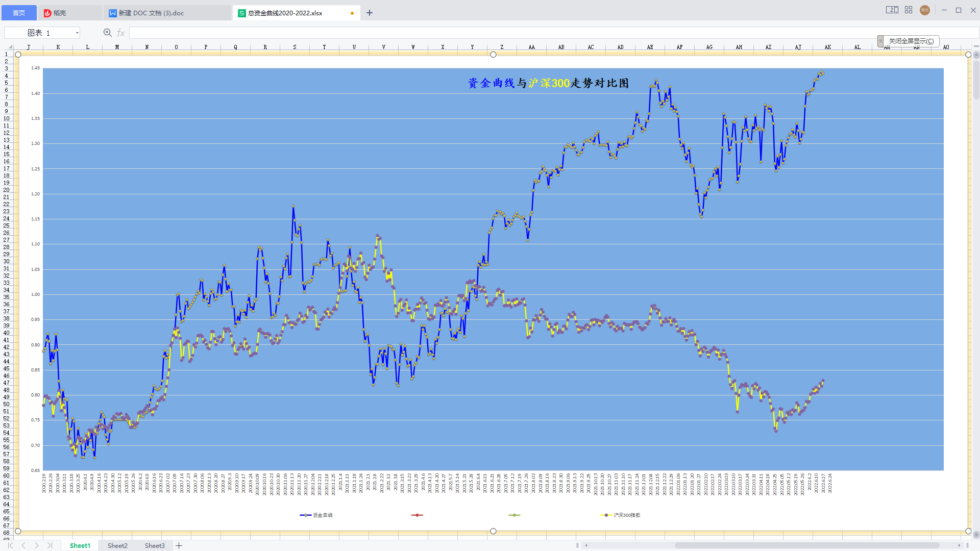This screenshot has width=980, height=551.
Task: Click the 沪深300指数 legend entry
Action: 626,515
